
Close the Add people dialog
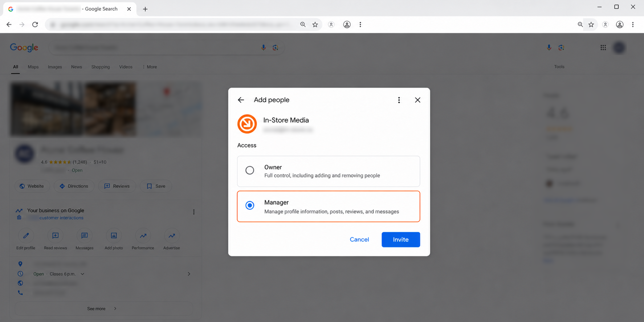pos(417,100)
